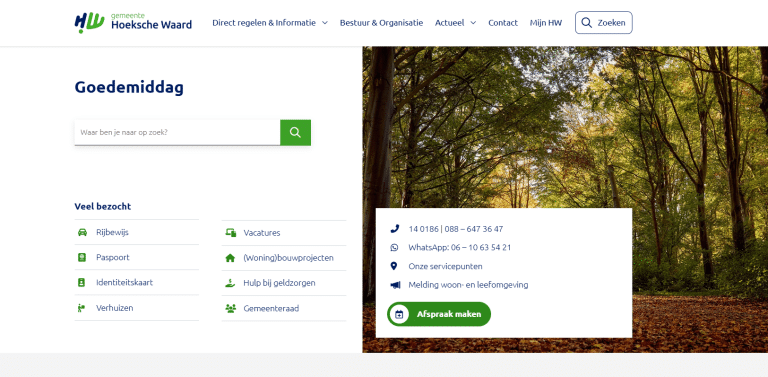Click the calendar icon on Afspraak maken
The height and width of the screenshot is (377, 768).
(399, 314)
